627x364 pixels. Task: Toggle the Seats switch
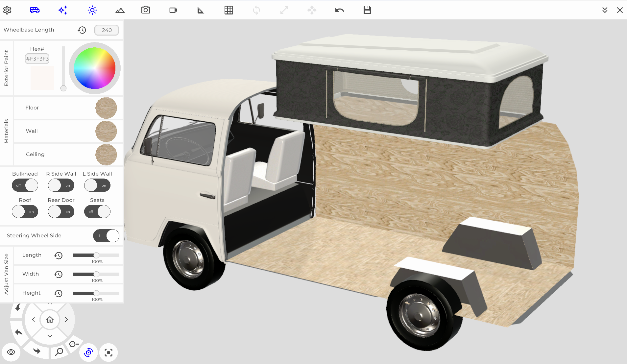(x=97, y=211)
